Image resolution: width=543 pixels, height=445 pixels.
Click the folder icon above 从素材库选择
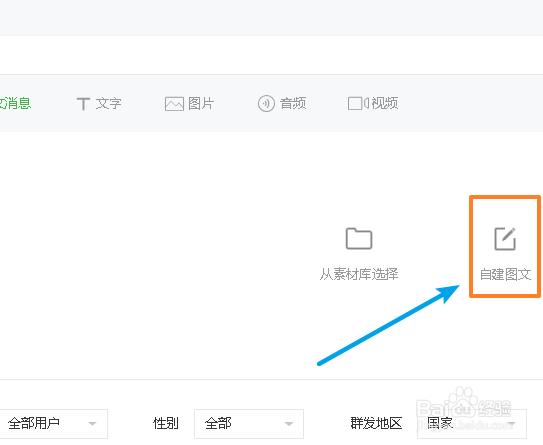pos(359,239)
